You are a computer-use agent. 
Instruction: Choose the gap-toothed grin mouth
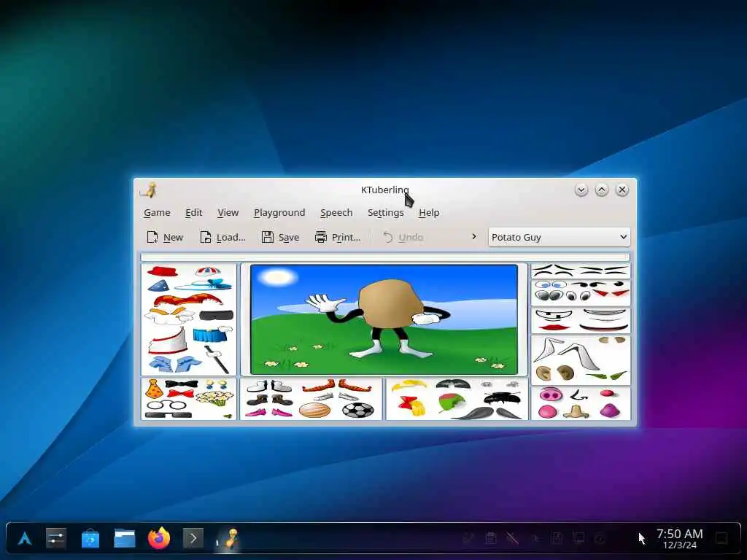coord(553,315)
